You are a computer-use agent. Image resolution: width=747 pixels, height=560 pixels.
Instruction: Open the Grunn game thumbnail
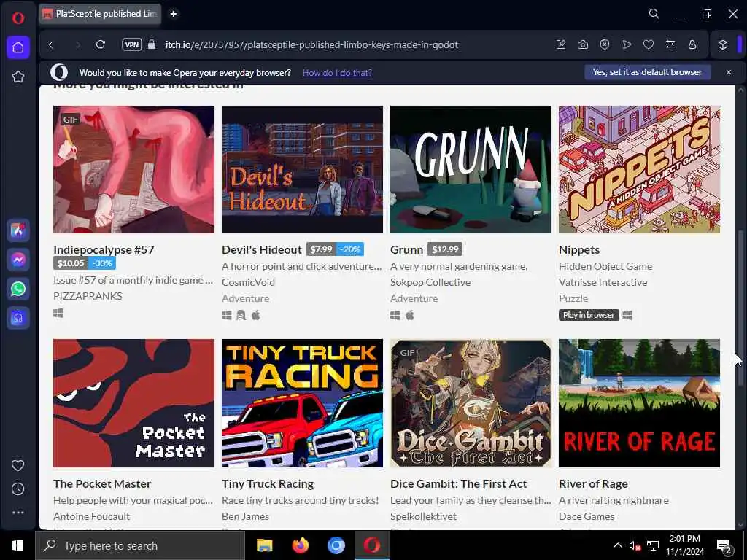471,169
